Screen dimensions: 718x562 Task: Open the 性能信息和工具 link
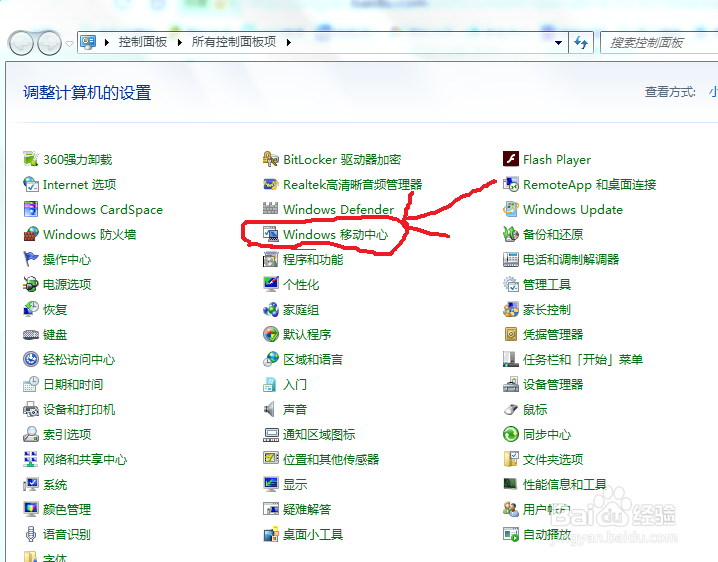(x=565, y=484)
